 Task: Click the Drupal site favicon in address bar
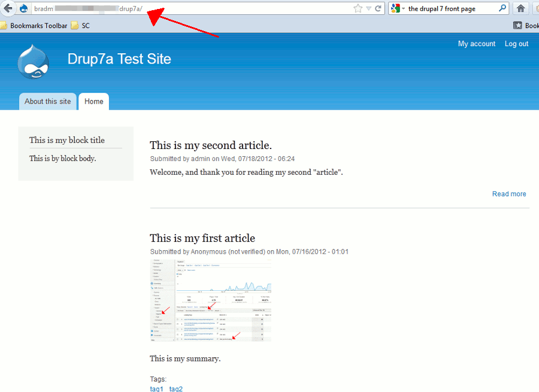pos(24,8)
